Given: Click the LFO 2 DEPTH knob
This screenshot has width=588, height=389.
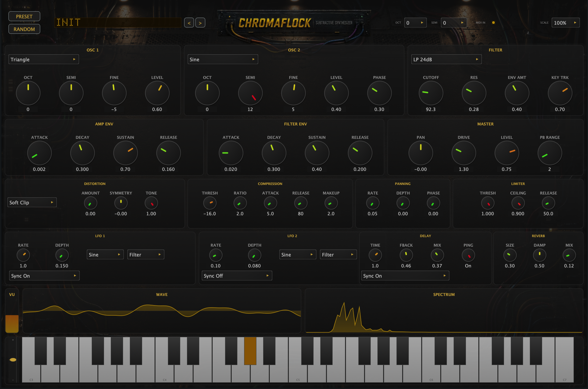Looking at the screenshot, I should tap(255, 255).
